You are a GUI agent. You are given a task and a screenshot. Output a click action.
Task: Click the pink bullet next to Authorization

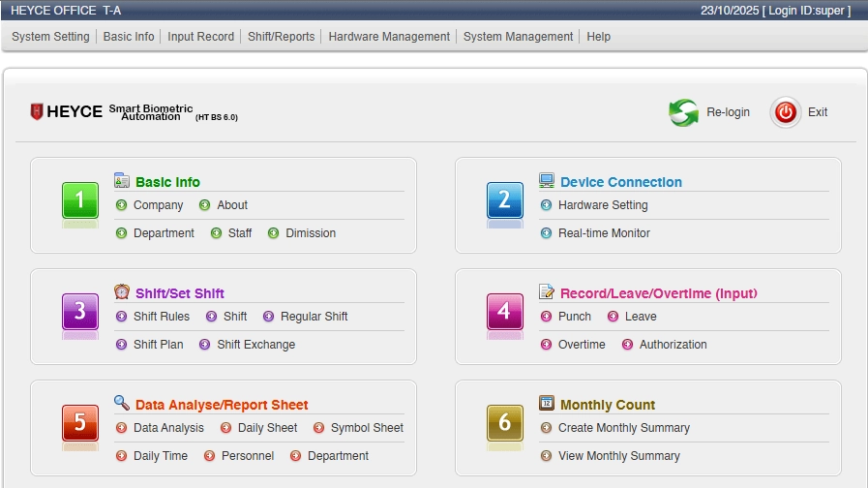coord(627,345)
